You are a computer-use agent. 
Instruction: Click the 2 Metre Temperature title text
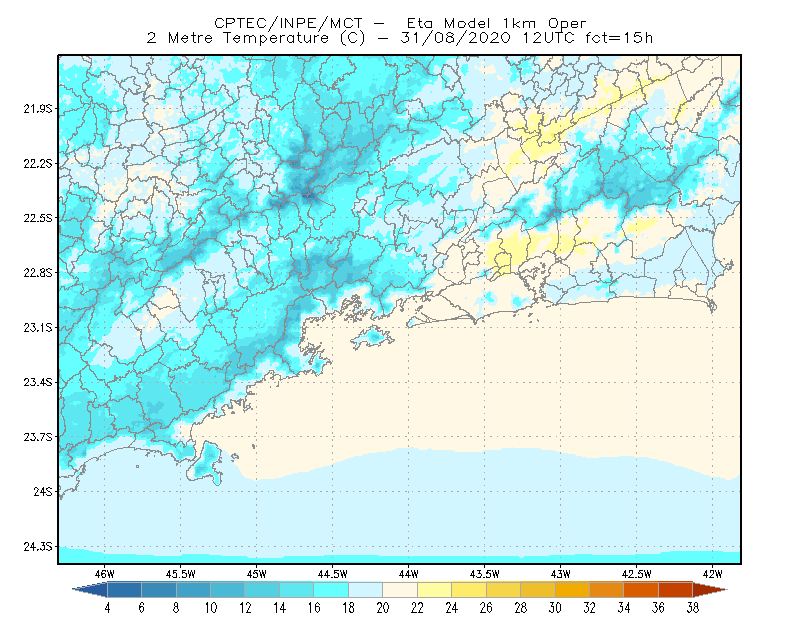tap(238, 38)
